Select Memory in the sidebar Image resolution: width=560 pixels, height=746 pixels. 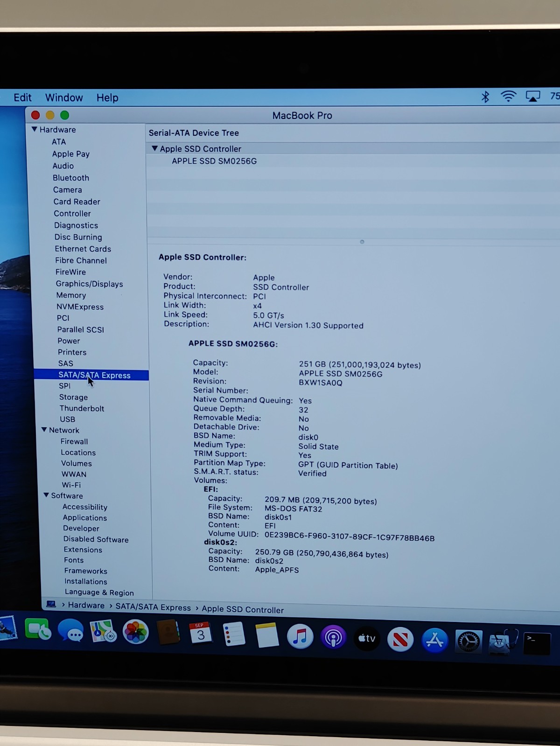point(71,295)
